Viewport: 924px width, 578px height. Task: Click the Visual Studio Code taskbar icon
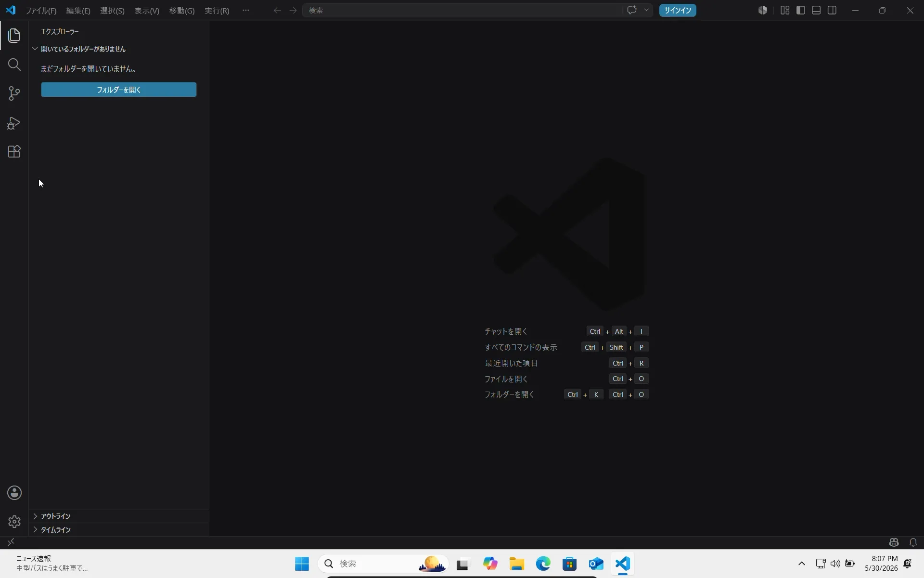(623, 564)
